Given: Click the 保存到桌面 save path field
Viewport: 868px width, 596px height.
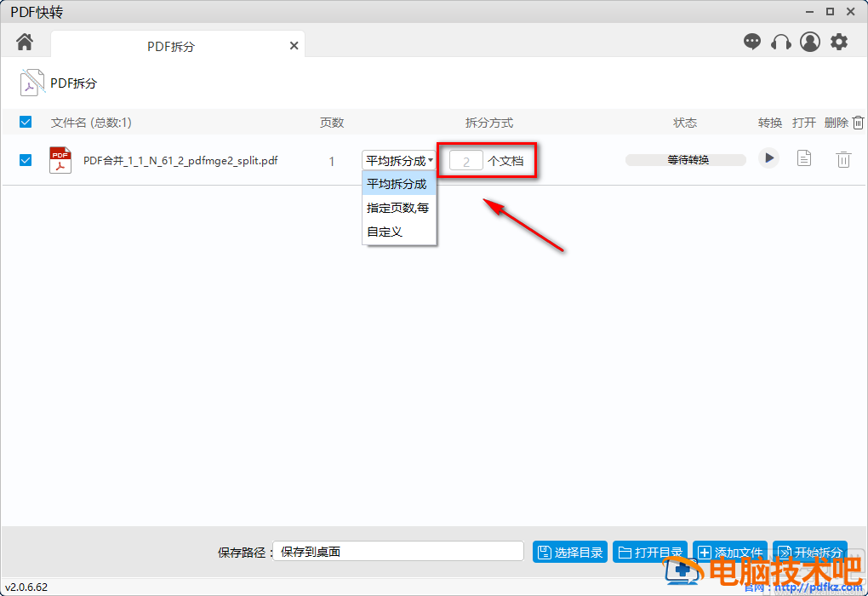Looking at the screenshot, I should coord(398,551).
